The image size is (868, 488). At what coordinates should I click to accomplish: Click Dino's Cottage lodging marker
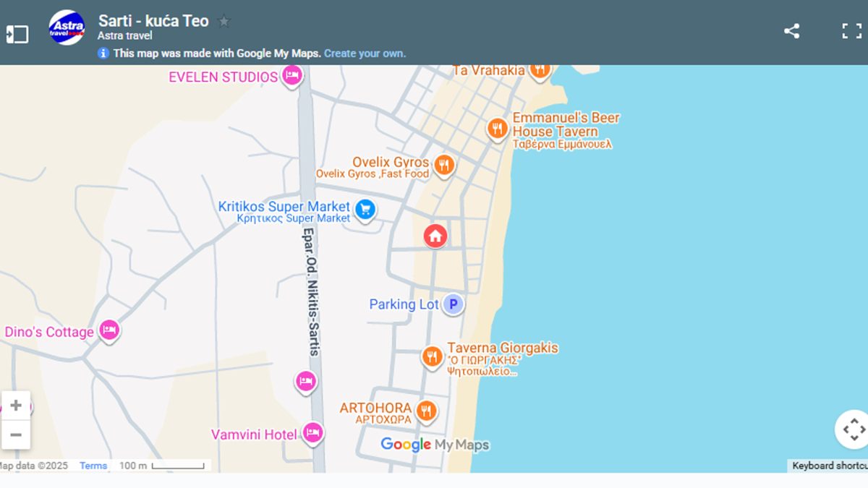[109, 330]
